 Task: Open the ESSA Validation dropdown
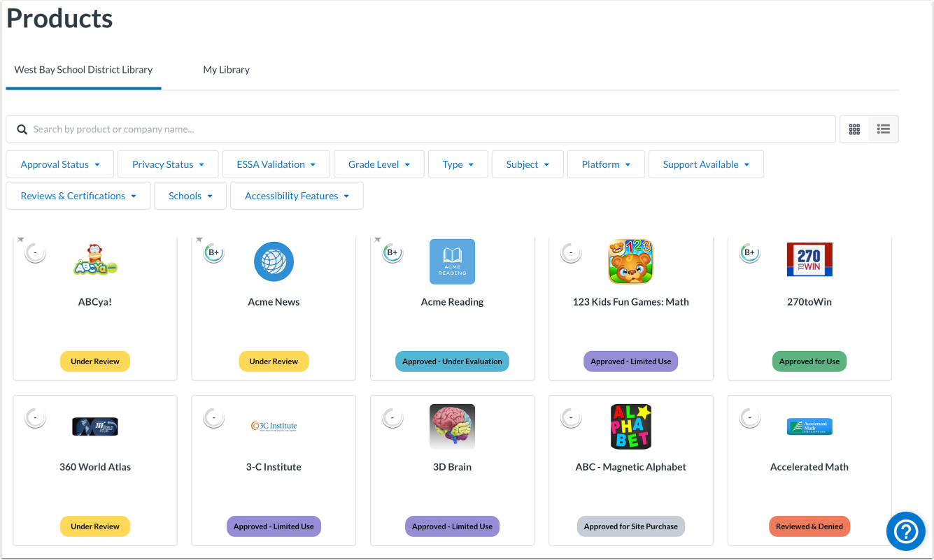click(x=276, y=164)
